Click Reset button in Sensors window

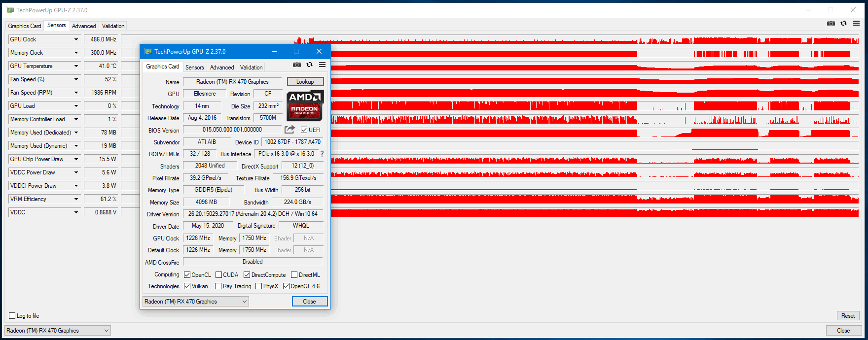(x=848, y=316)
